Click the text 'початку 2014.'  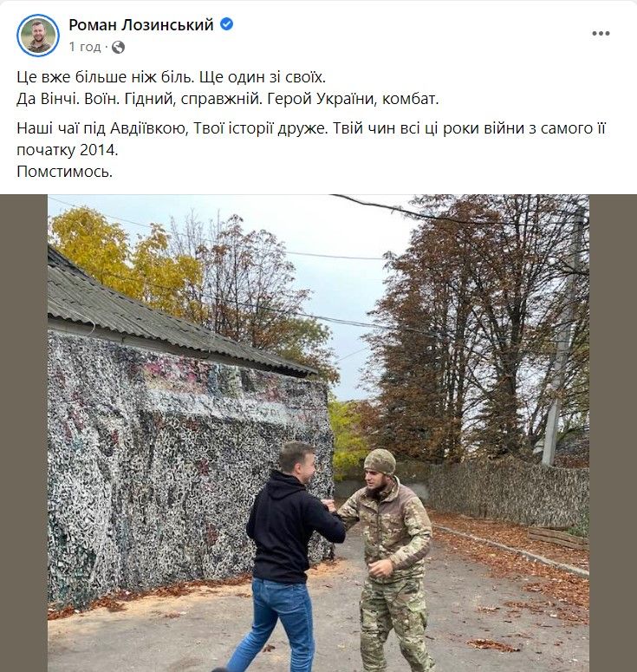coord(68,150)
